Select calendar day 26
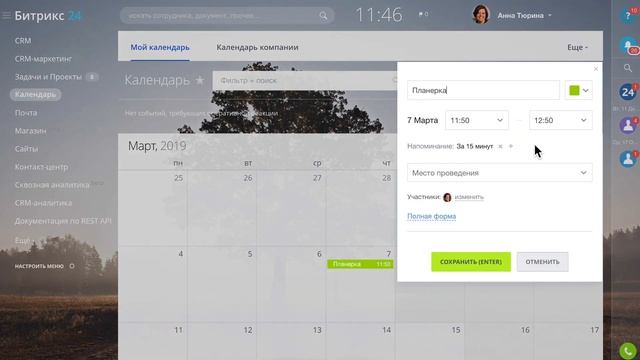This screenshot has width=640, height=360. tap(248, 178)
